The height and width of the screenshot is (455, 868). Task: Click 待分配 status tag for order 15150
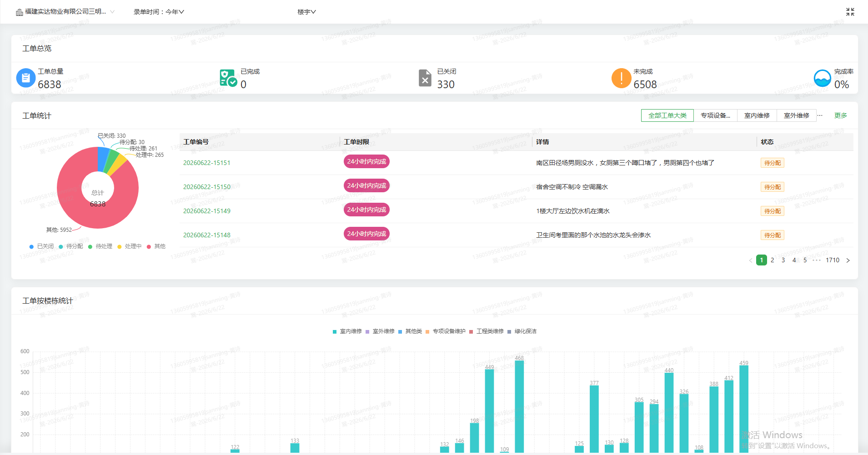coord(773,187)
